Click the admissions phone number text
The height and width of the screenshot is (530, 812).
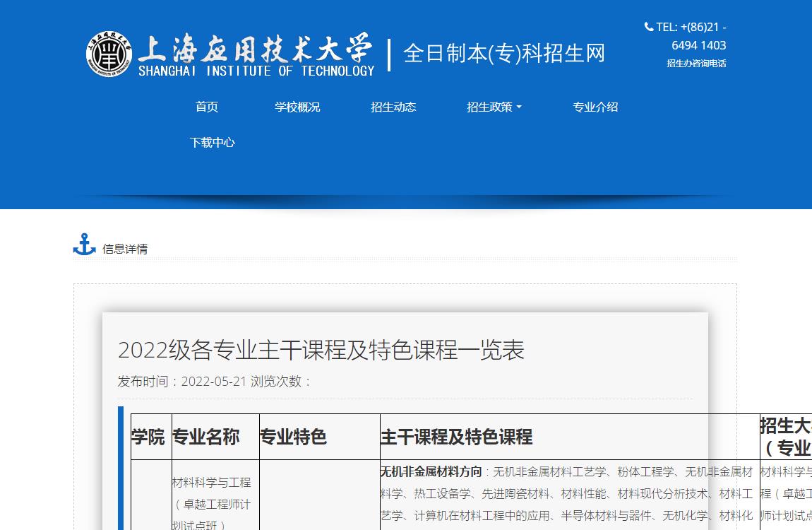698,36
